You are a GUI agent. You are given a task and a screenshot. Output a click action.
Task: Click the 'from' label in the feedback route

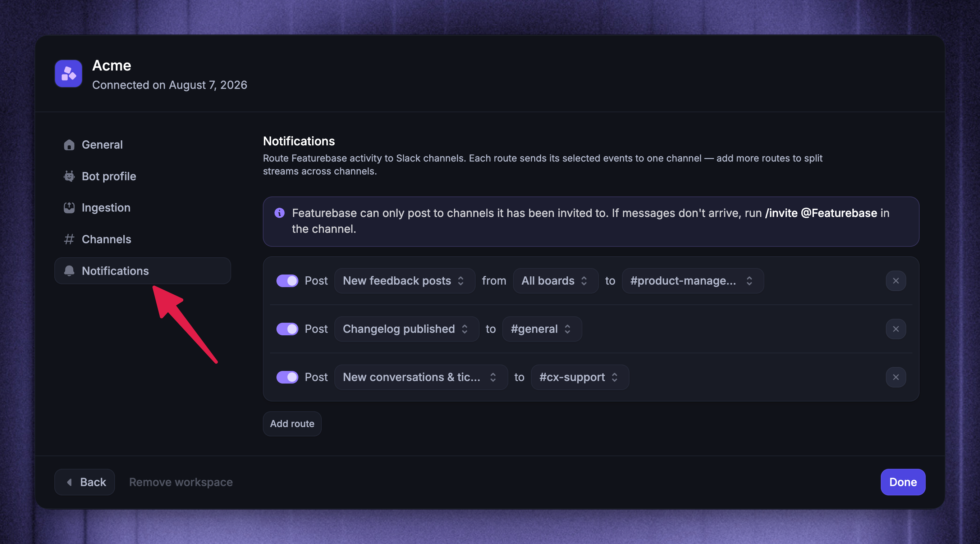pyautogui.click(x=494, y=281)
